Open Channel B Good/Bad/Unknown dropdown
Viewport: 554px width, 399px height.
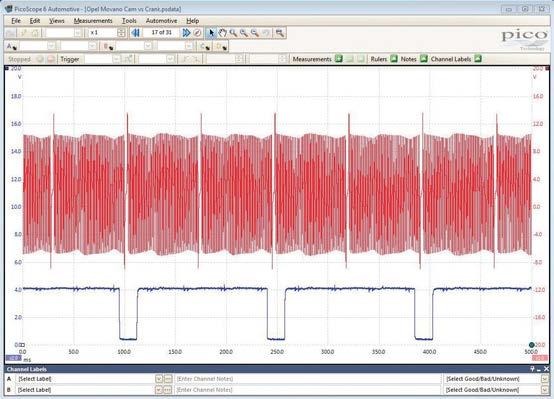pos(544,390)
